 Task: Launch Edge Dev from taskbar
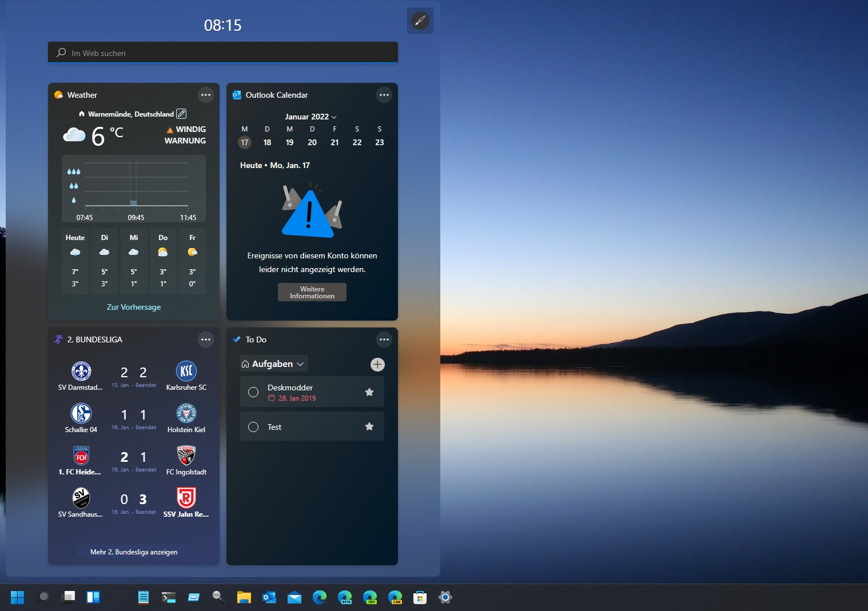pos(370,597)
